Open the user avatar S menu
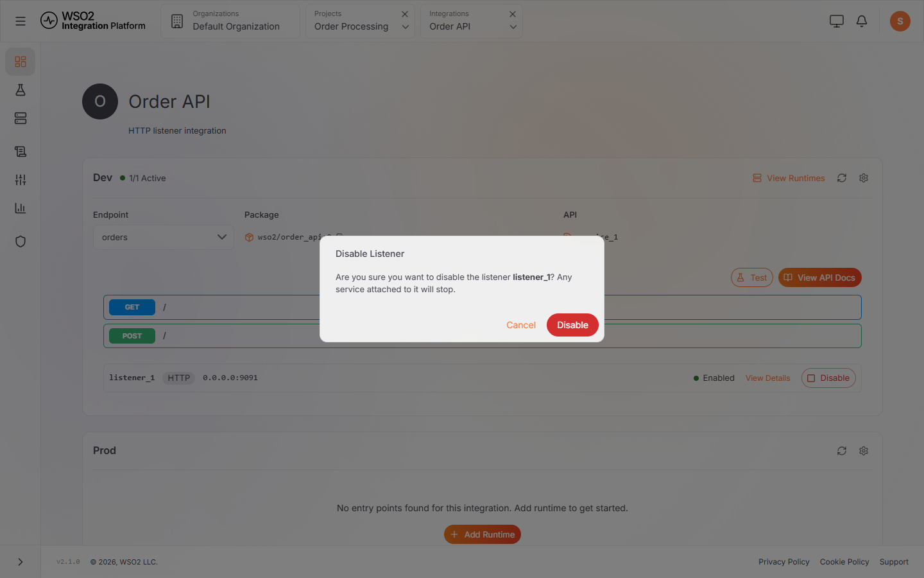This screenshot has height=578, width=924. pos(900,21)
